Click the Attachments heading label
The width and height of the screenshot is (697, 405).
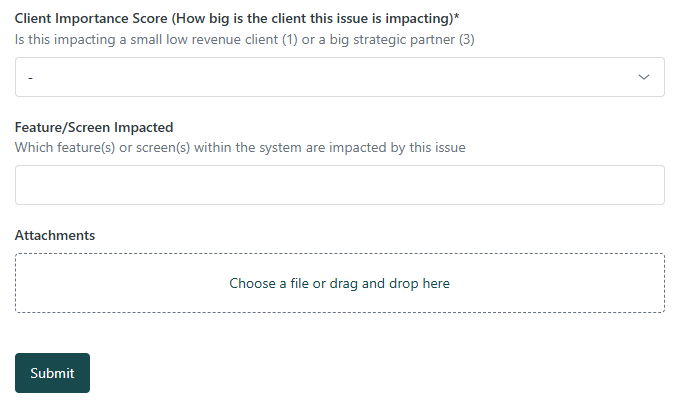[55, 235]
